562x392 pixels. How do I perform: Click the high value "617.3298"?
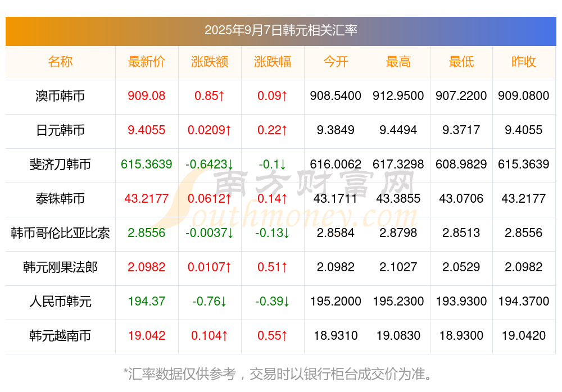tap(398, 165)
